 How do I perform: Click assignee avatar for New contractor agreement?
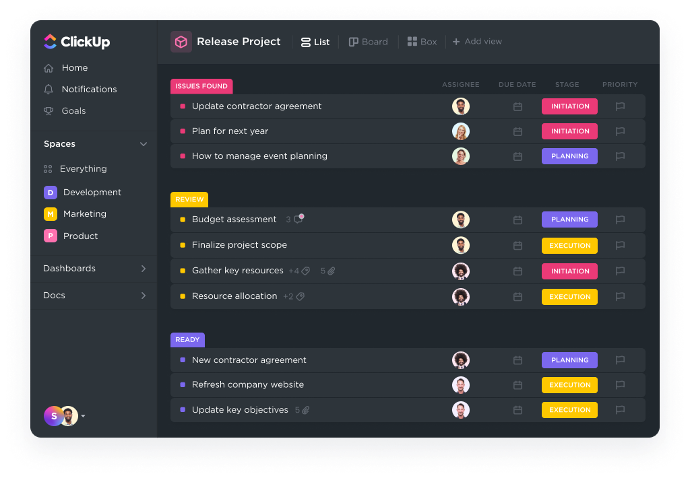pyautogui.click(x=460, y=360)
